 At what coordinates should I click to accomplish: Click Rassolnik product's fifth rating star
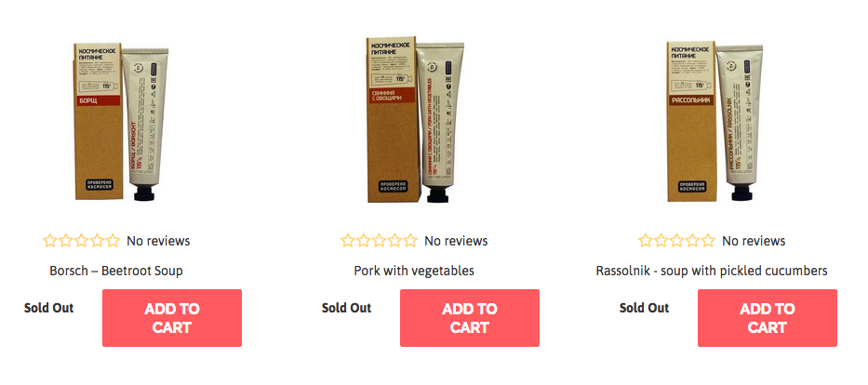tap(708, 241)
